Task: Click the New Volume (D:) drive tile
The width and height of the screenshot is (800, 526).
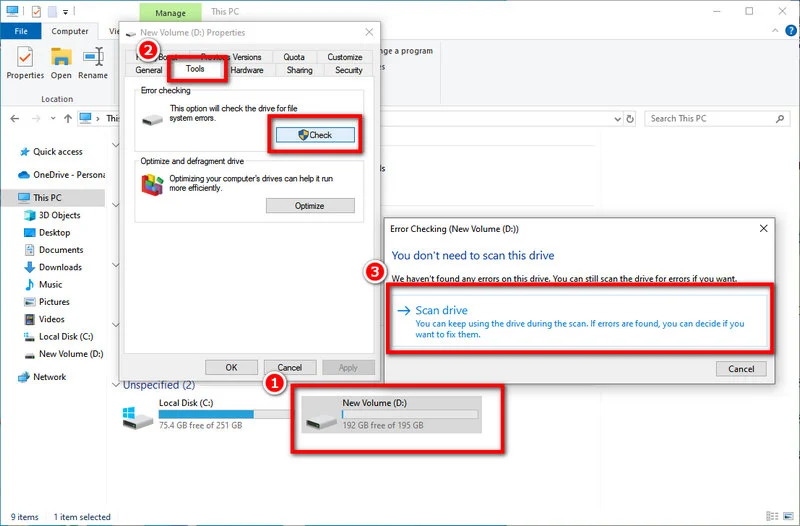Action: [391, 414]
